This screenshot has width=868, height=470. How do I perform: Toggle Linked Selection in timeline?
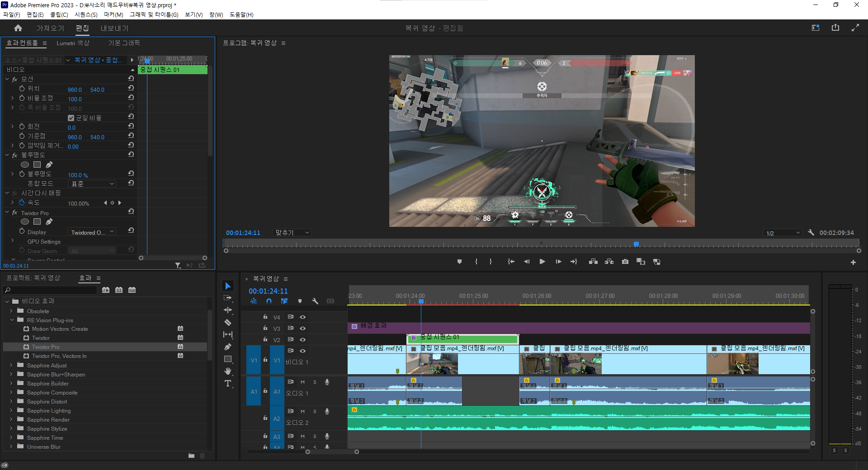point(284,301)
